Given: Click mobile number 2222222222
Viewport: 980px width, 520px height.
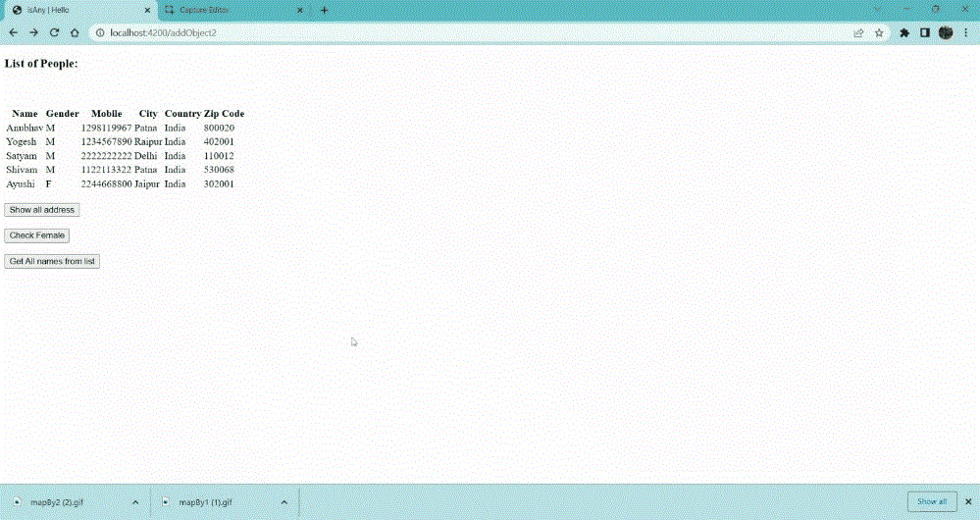Looking at the screenshot, I should 106,156.
